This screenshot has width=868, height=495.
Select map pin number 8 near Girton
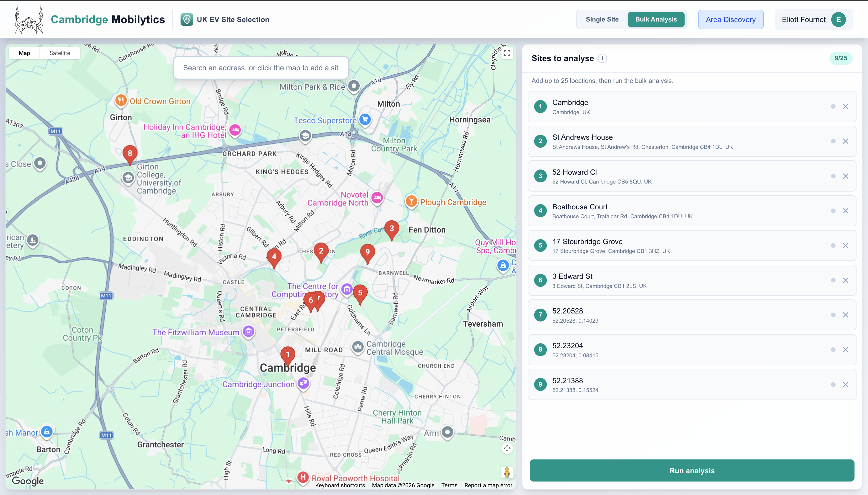click(x=130, y=155)
